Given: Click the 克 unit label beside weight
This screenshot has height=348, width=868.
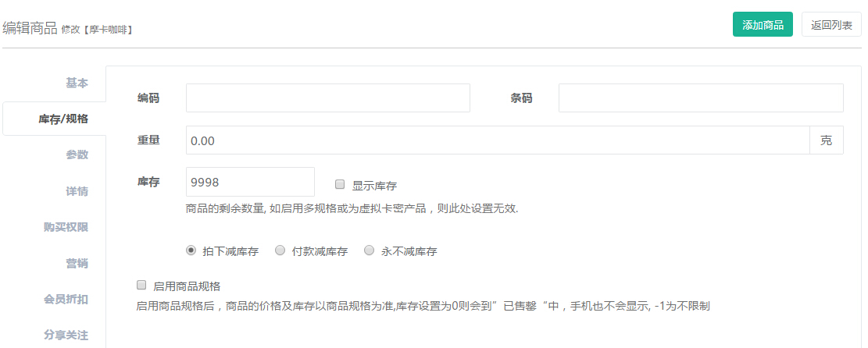Looking at the screenshot, I should point(826,140).
